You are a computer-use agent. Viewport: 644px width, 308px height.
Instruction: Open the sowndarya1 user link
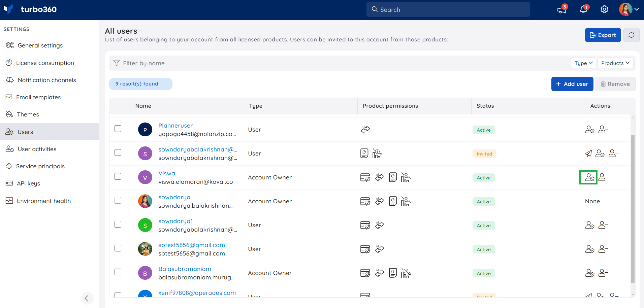pyautogui.click(x=175, y=221)
